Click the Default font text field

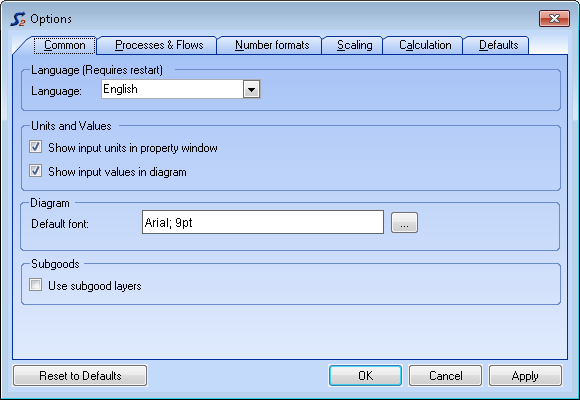point(263,222)
